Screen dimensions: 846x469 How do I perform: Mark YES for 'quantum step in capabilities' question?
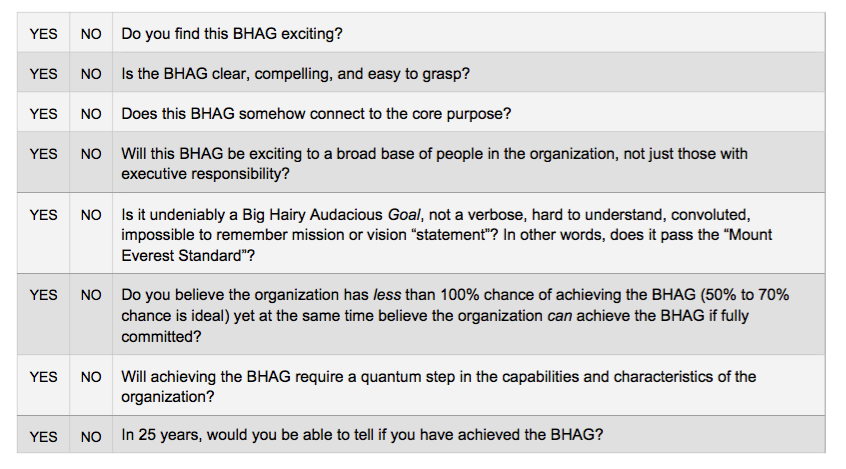tap(43, 377)
